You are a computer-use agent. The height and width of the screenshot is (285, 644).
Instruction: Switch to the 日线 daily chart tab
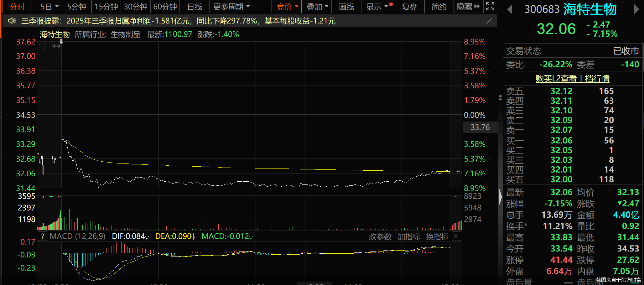195,7
